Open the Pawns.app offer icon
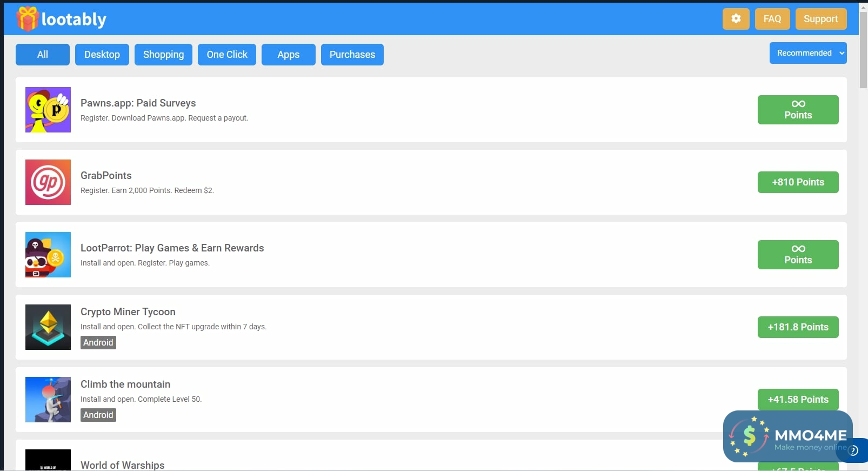 pyautogui.click(x=48, y=110)
